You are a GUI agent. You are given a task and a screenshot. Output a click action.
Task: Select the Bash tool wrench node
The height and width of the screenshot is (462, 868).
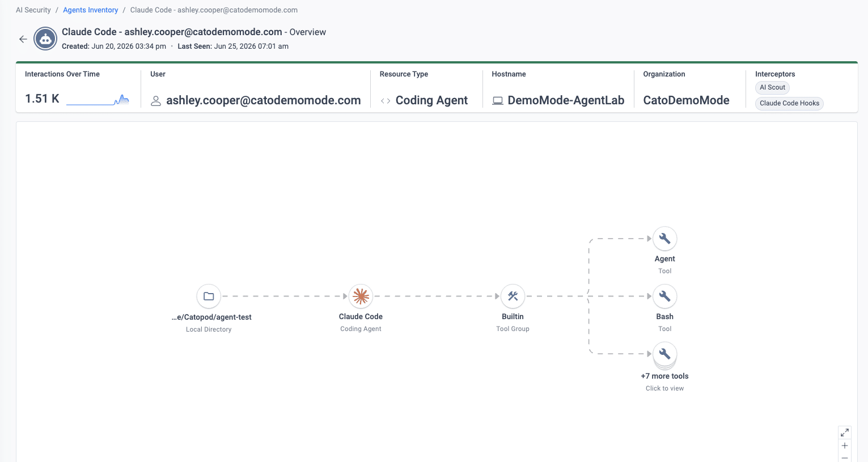[x=665, y=296]
